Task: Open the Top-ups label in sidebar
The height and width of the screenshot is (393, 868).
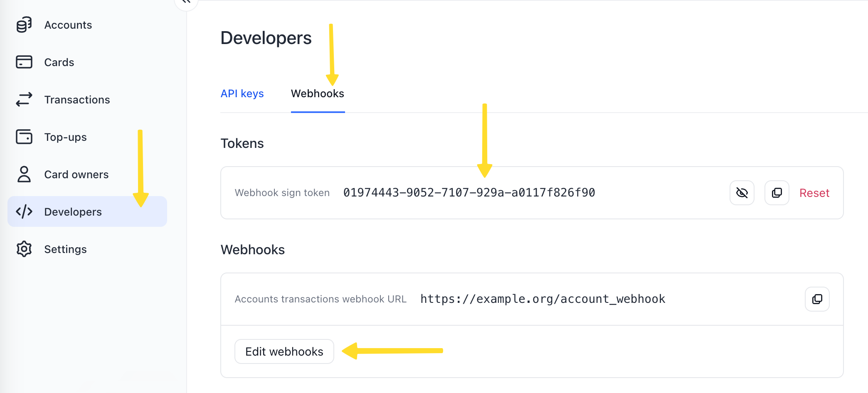Action: pyautogui.click(x=65, y=137)
